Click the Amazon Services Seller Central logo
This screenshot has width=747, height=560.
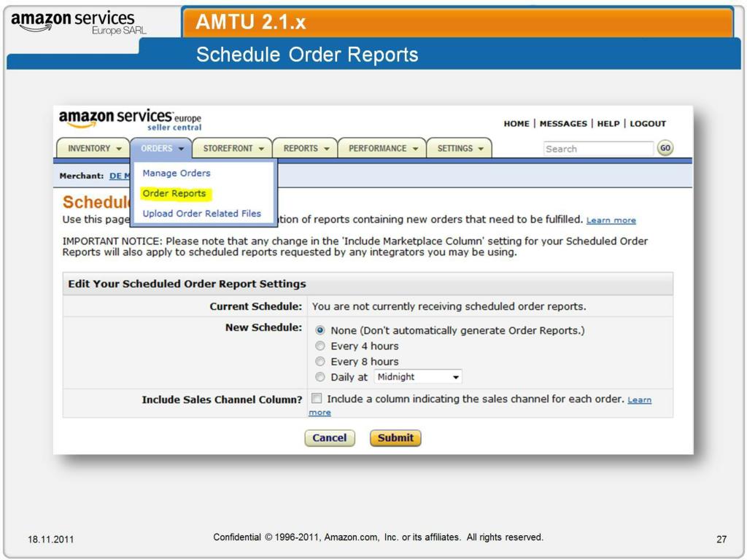[130, 120]
